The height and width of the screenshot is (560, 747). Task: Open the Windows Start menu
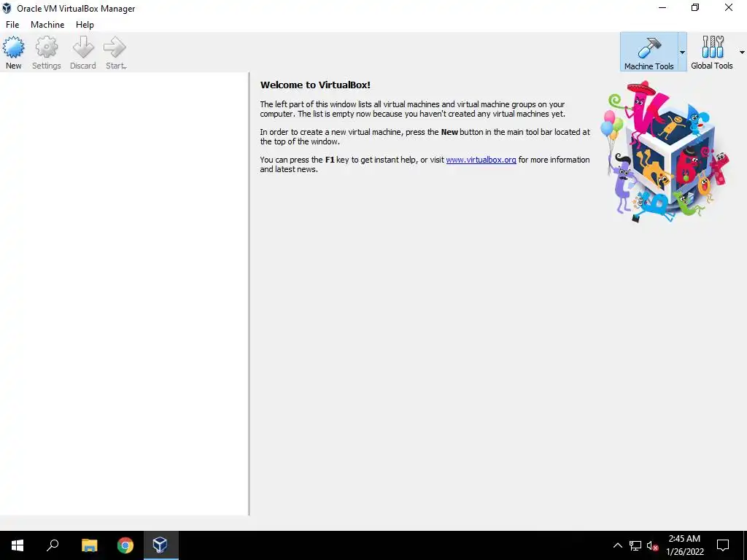coord(18,545)
